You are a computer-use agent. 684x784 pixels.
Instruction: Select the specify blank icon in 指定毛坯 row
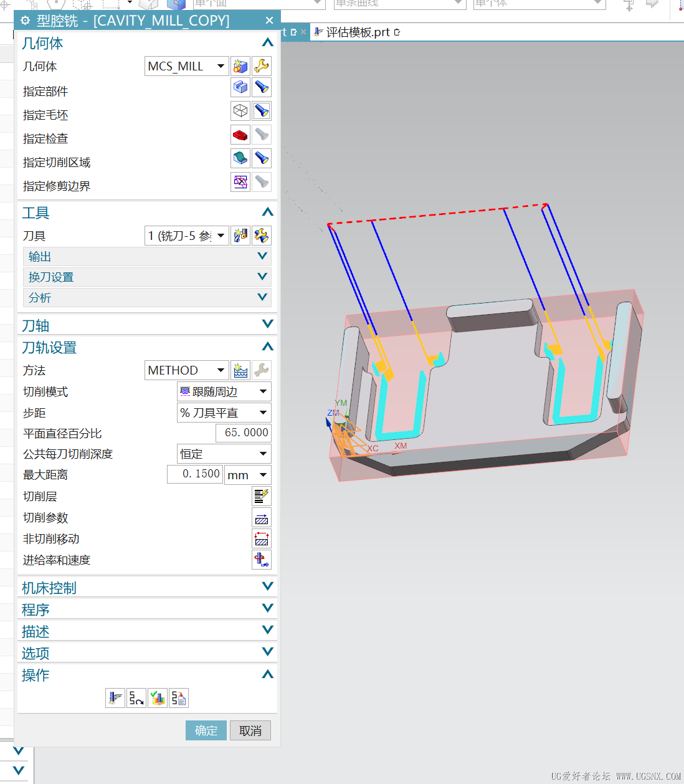pos(240,111)
